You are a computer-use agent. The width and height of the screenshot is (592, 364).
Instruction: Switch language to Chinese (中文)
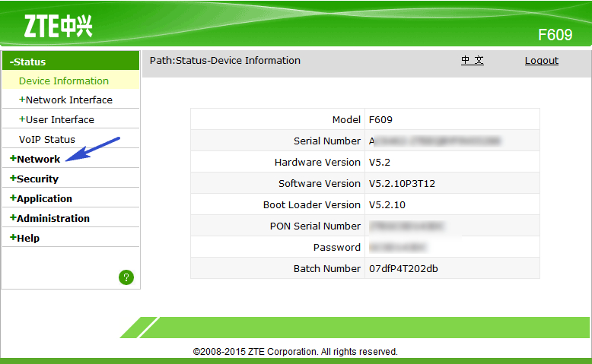(x=473, y=60)
